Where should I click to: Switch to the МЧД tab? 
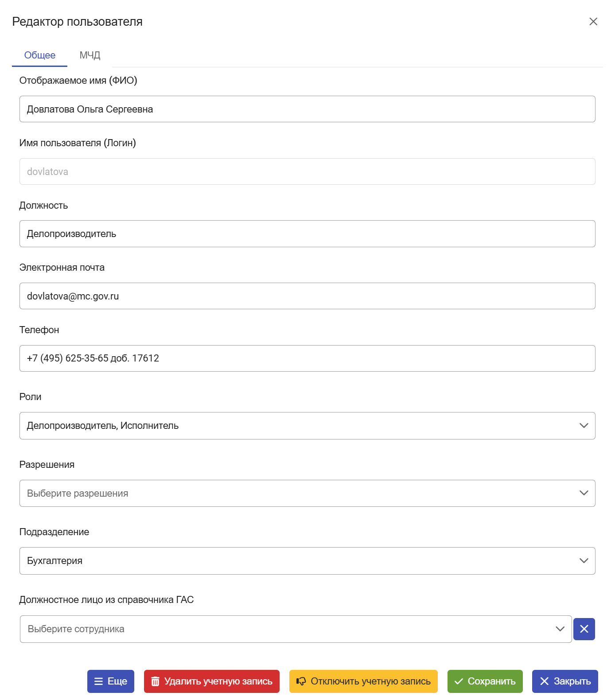(x=90, y=55)
